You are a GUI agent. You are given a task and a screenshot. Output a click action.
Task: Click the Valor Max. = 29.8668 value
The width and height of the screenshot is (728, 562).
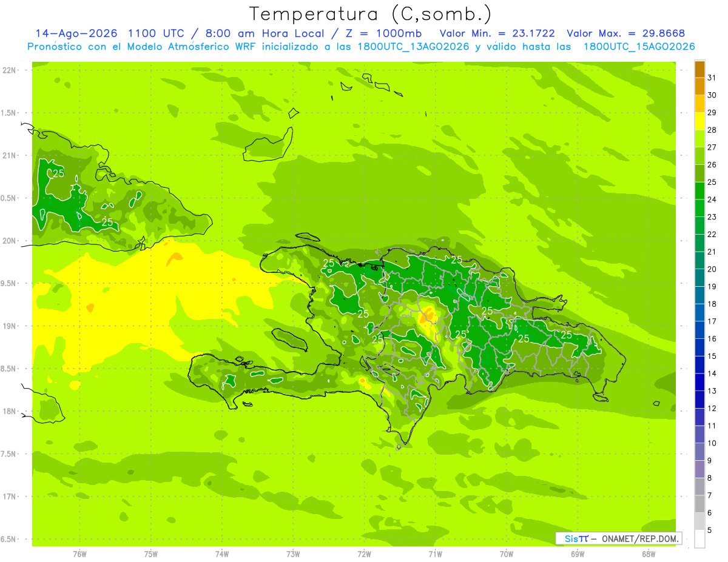[x=626, y=33]
